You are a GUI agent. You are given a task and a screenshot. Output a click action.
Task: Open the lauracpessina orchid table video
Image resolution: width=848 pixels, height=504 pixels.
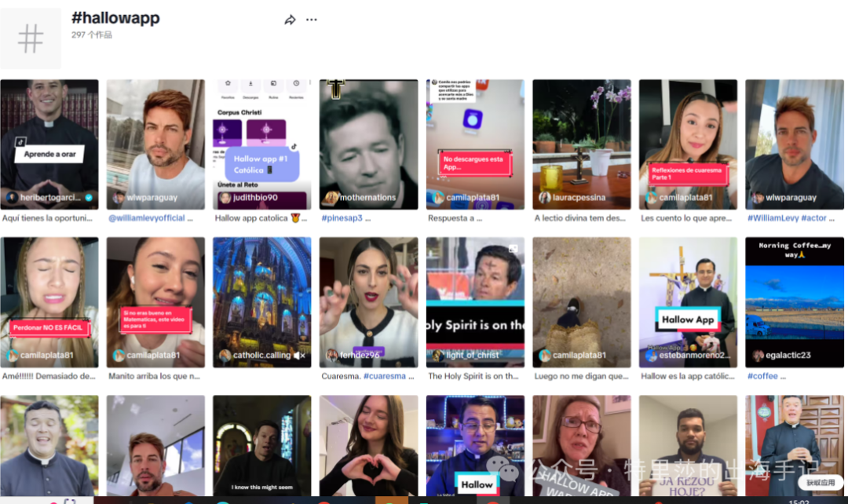coord(581,144)
